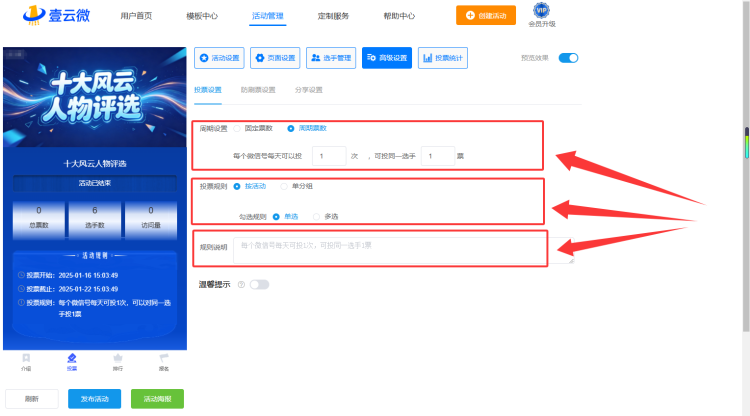Image resolution: width=750 pixels, height=416 pixels.
Task: Switch to the 分享设置 tab
Action: coord(309,90)
